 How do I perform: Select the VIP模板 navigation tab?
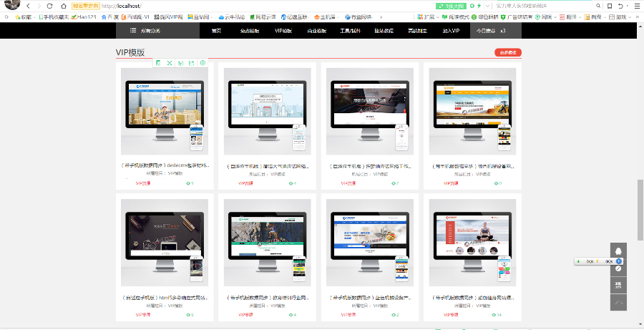click(283, 31)
